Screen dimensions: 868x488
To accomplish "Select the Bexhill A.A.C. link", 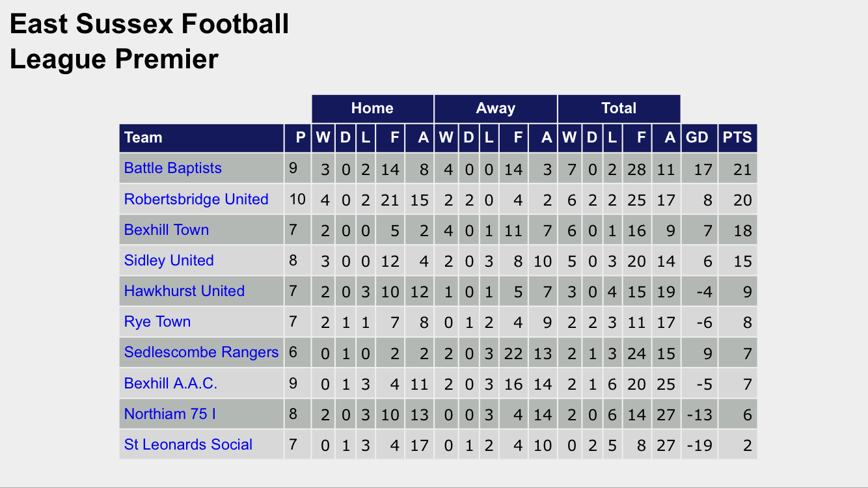I will point(170,383).
